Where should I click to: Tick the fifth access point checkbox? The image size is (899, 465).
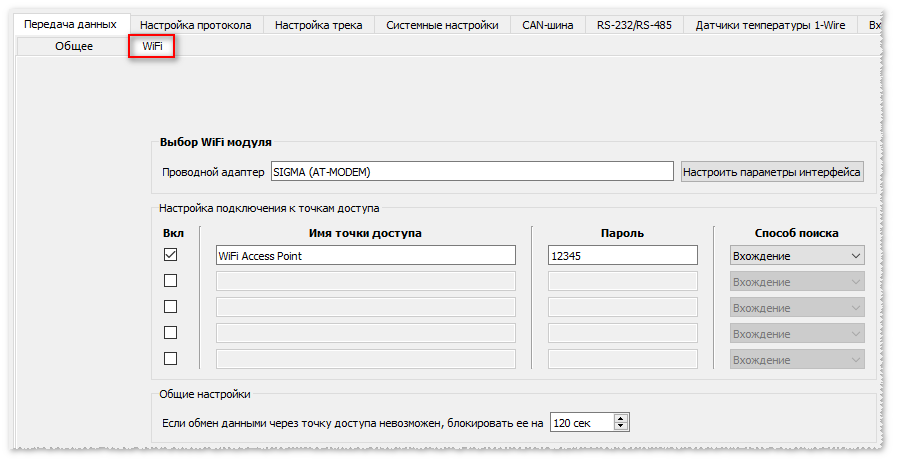click(x=170, y=359)
